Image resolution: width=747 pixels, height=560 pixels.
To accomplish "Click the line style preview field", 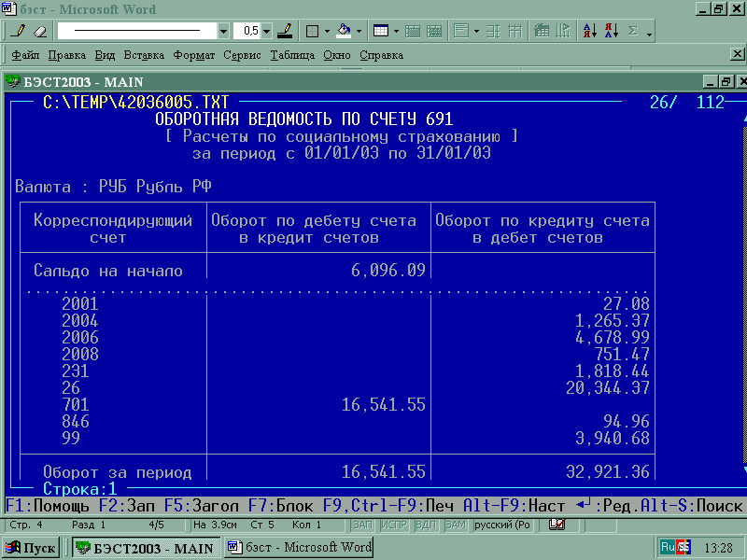I will [x=137, y=31].
